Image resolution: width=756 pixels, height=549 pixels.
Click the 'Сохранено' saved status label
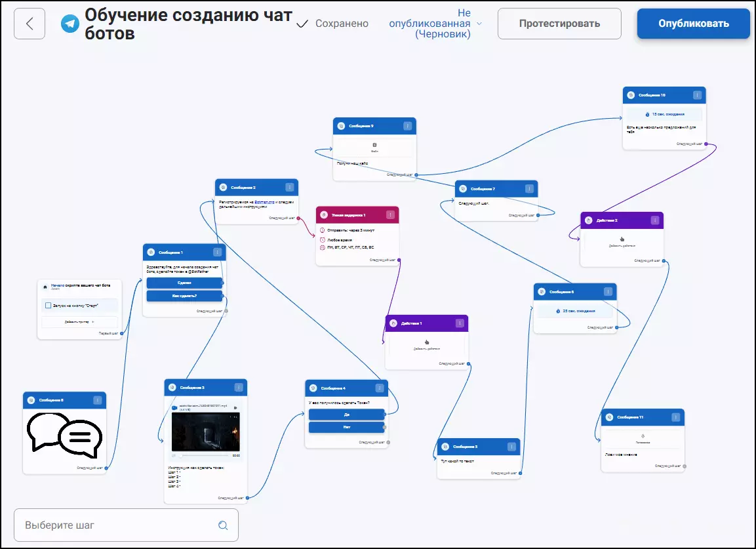(342, 24)
